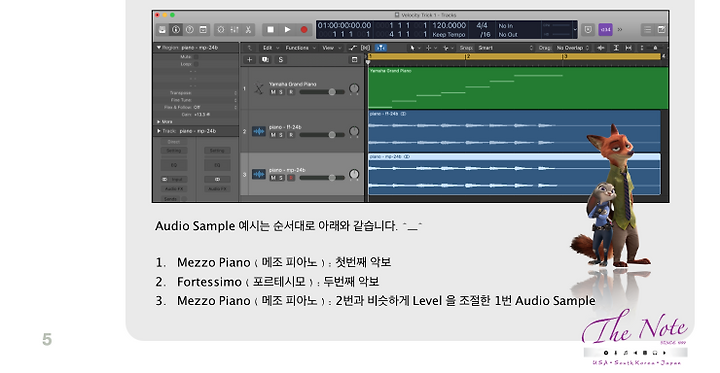Click piano - ff-24b volume slider

point(322,135)
